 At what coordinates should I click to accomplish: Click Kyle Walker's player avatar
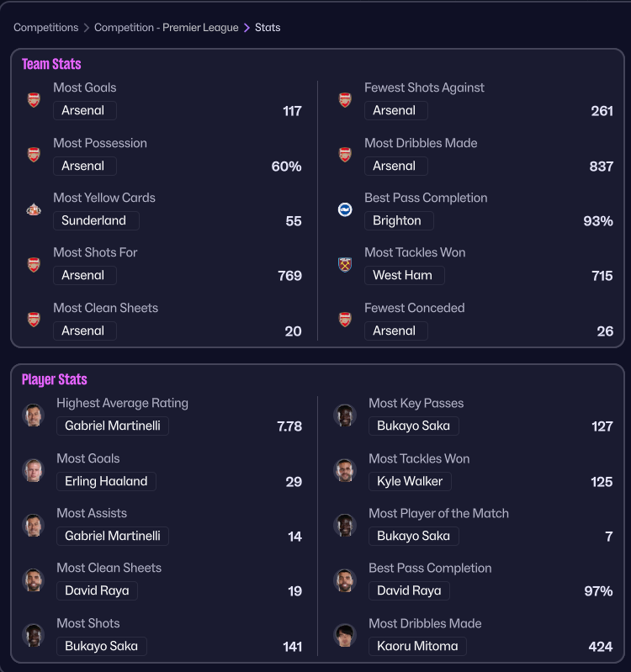pyautogui.click(x=345, y=470)
